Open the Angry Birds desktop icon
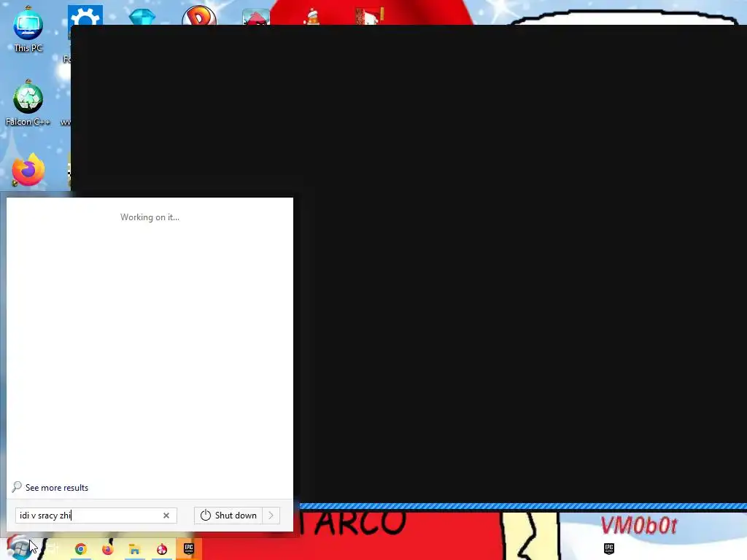Screen dimensions: 747x560 tap(256, 17)
